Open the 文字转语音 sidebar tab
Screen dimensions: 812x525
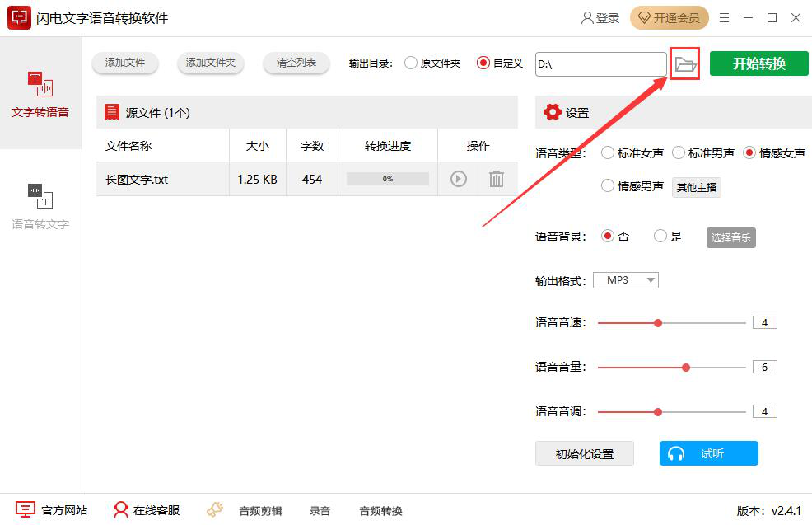point(40,94)
